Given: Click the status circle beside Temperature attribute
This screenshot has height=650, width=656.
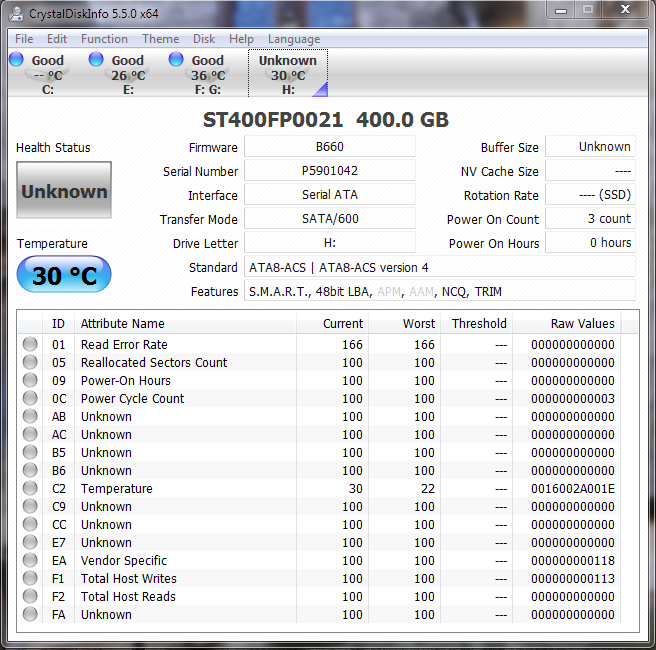Looking at the screenshot, I should tap(31, 489).
